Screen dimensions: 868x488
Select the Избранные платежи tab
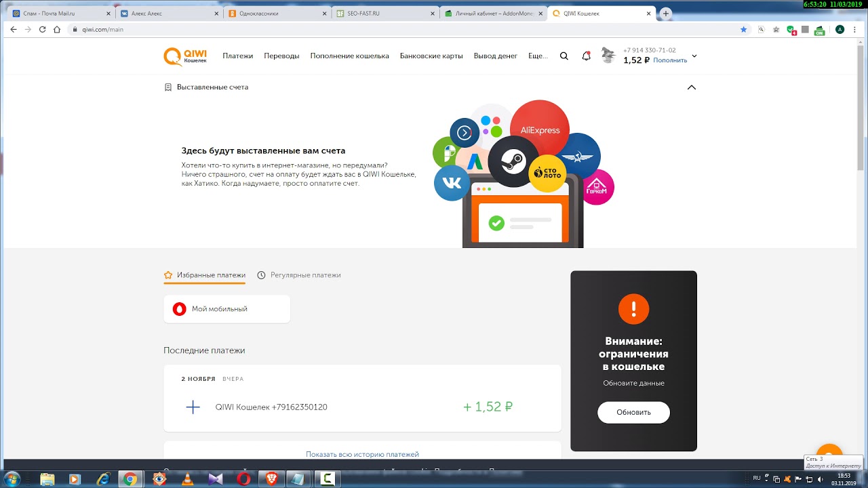[205, 275]
